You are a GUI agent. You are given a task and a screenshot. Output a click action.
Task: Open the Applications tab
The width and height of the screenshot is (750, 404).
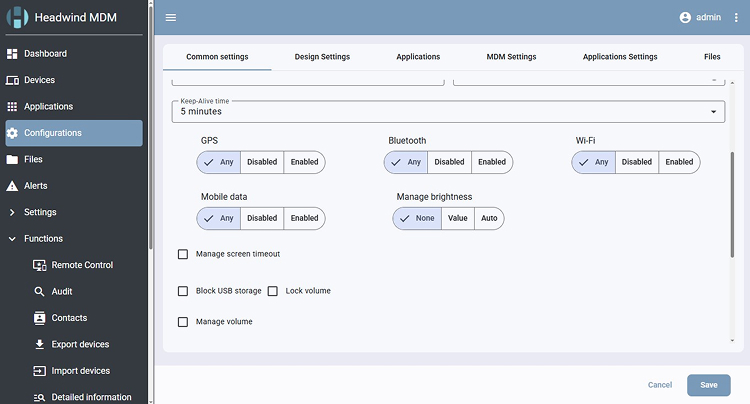[418, 57]
